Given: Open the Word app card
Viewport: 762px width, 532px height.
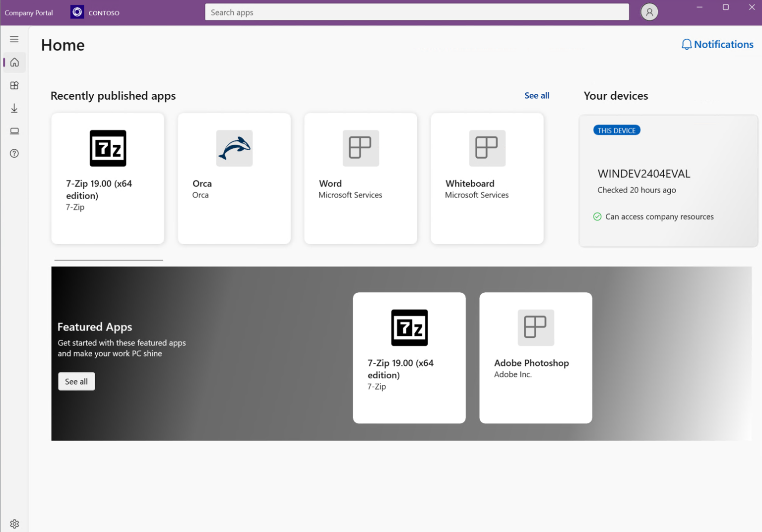Looking at the screenshot, I should coord(360,178).
